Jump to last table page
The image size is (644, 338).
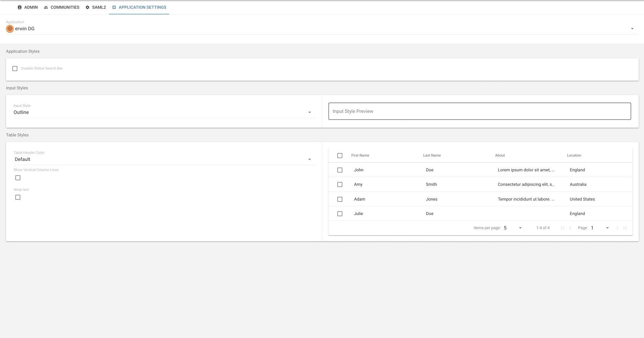point(625,228)
